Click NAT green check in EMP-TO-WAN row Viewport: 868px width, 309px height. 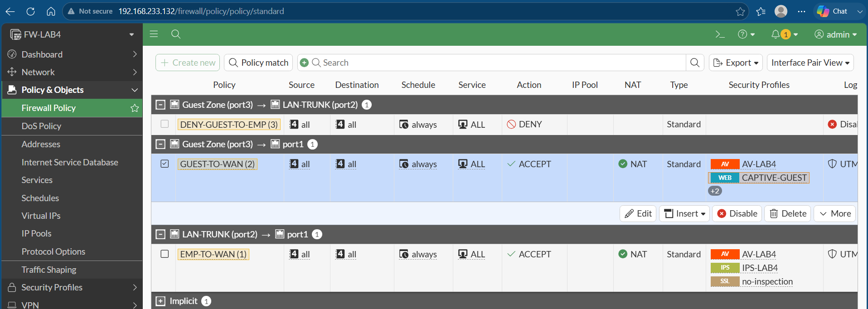623,254
